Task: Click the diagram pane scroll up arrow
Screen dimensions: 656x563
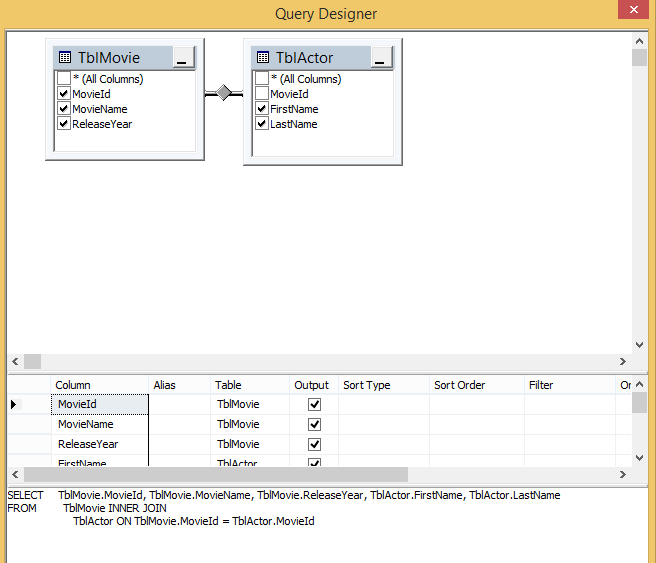Action: pos(639,41)
